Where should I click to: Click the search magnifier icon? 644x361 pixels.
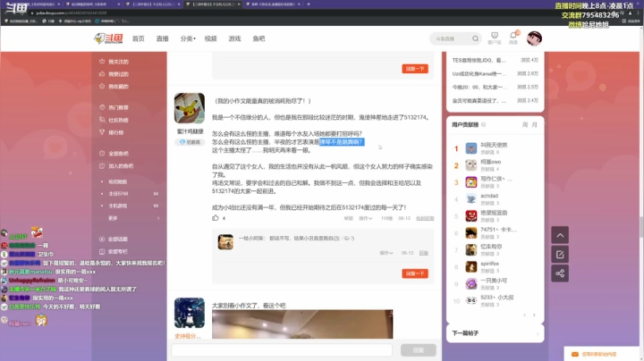click(475, 38)
